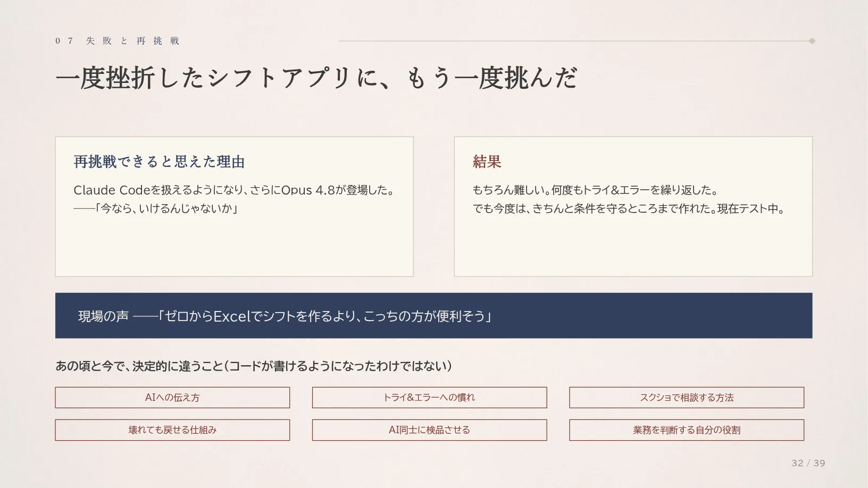Select the '業務を判断する自分の役割' tag box
This screenshot has width=868, height=488.
(x=687, y=430)
